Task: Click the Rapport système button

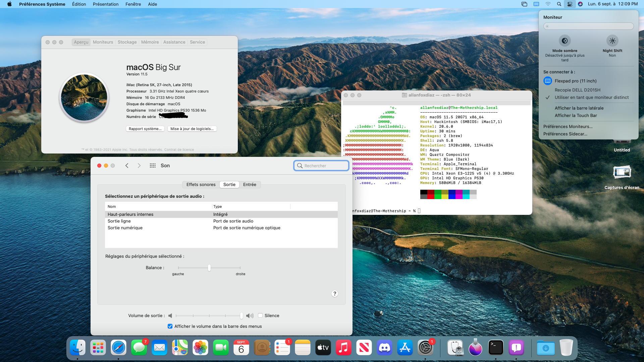Action: click(x=145, y=129)
